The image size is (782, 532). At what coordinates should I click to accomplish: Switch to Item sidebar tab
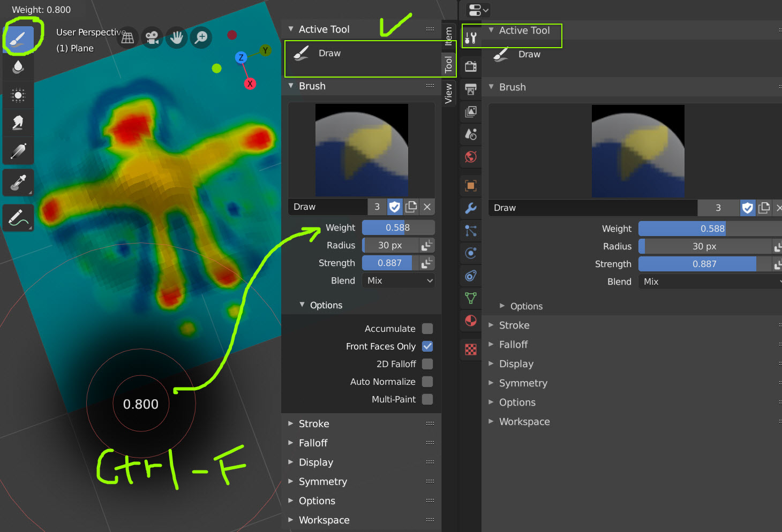tap(449, 36)
